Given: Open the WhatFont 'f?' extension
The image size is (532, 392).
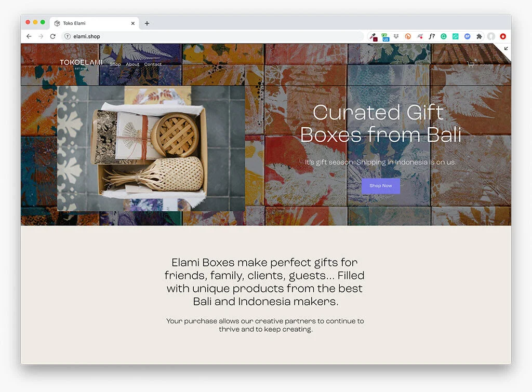Looking at the screenshot, I should coord(432,36).
